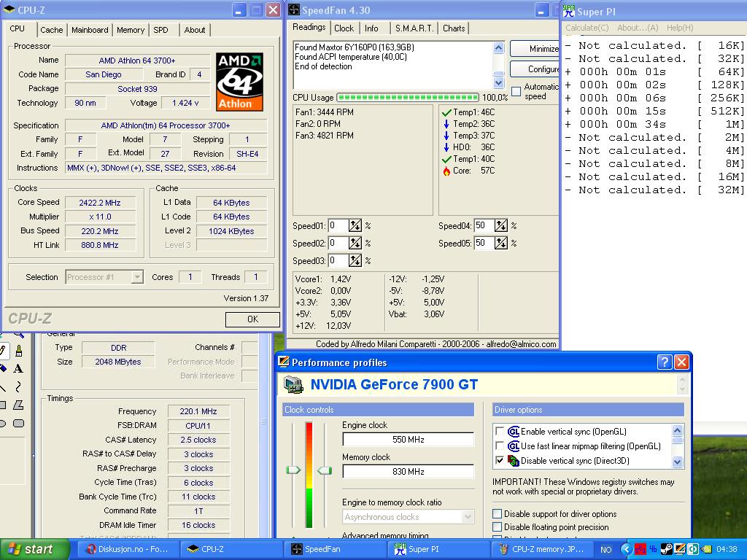Click the Speed03 spinner arrows
The height and width of the screenshot is (560, 747).
(355, 261)
